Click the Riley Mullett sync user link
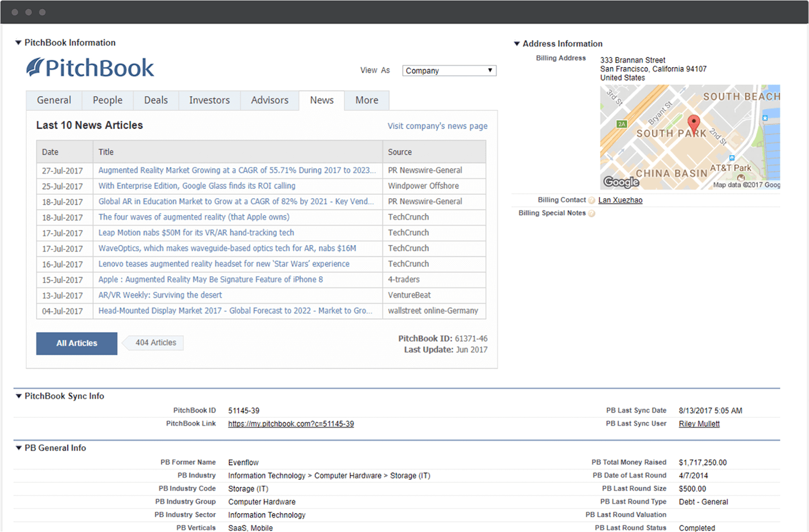The height and width of the screenshot is (532, 809). [699, 424]
